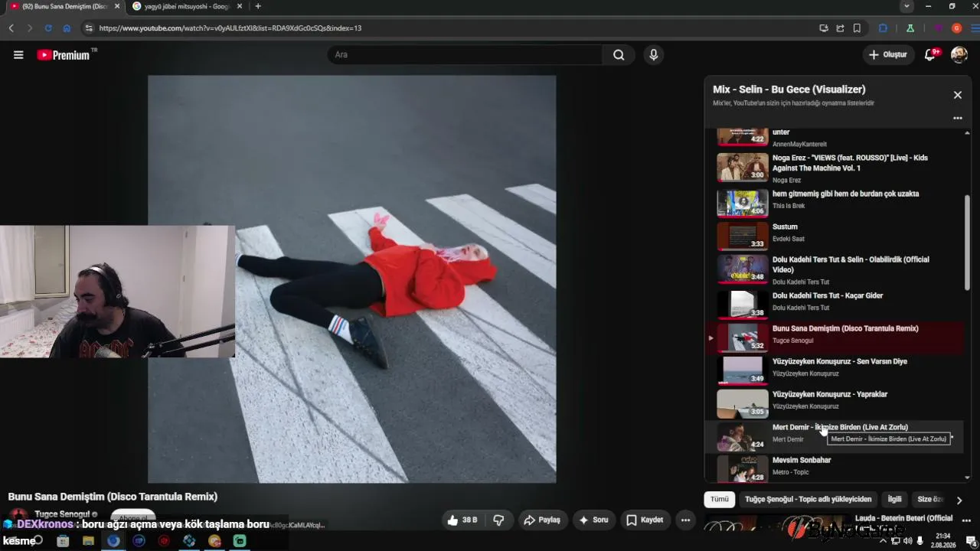
Task: Open Lauda - Beterin Beteri recommended video
Action: [903, 519]
